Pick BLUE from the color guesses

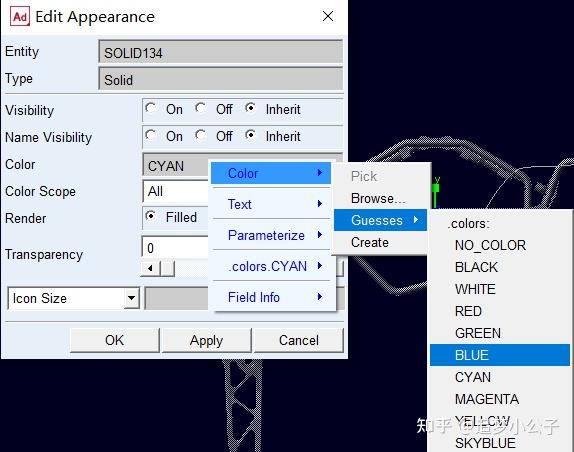tap(500, 355)
